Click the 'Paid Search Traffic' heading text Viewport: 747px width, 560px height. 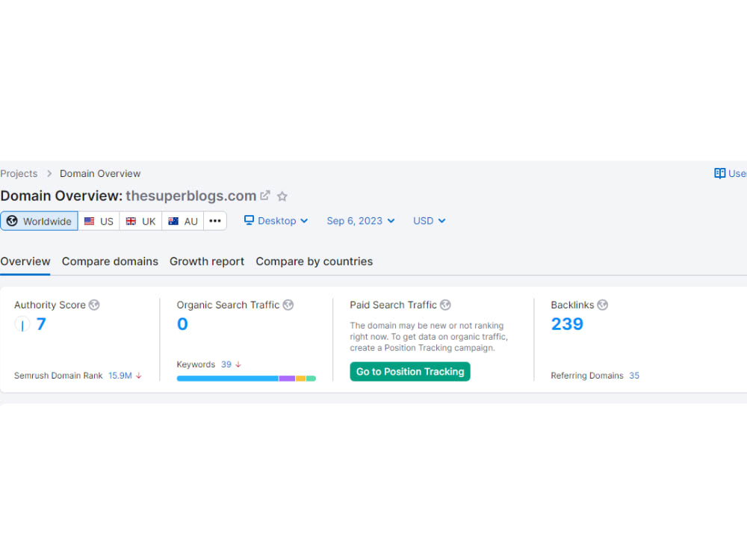coord(393,305)
